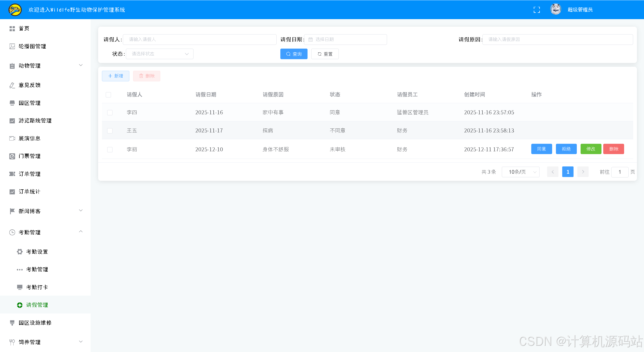Go to 意见反馈 menu item
This screenshot has height=352, width=644.
click(x=45, y=85)
